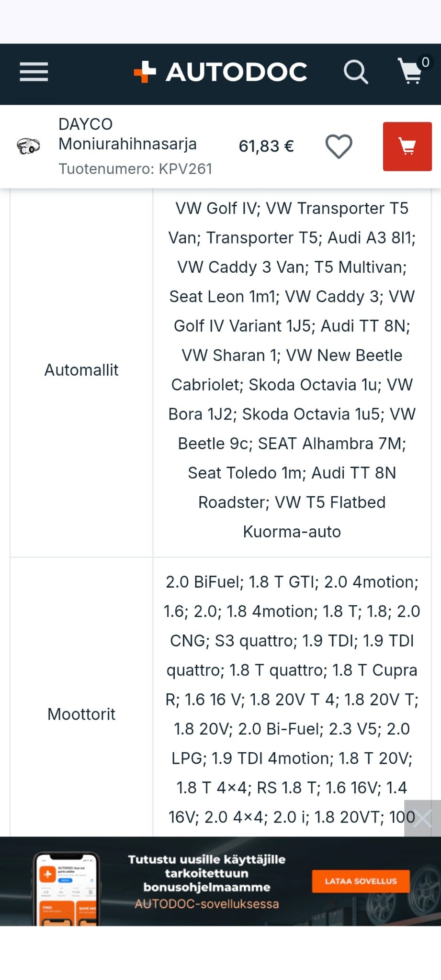Open the hamburger navigation menu
441x980 pixels.
pyautogui.click(x=34, y=72)
